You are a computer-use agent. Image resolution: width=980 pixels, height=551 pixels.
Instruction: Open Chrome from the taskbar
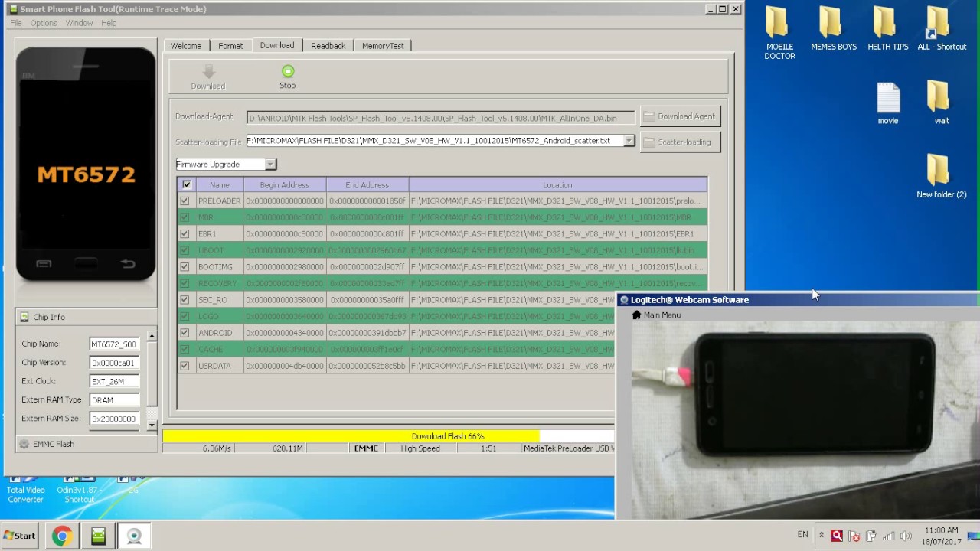coord(62,536)
